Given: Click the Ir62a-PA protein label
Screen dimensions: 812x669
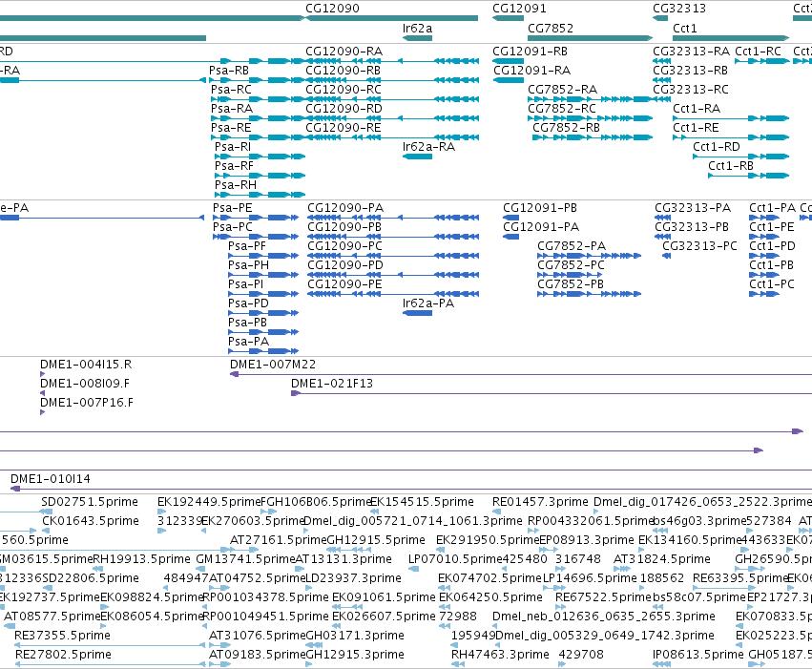Looking at the screenshot, I should pyautogui.click(x=428, y=303).
